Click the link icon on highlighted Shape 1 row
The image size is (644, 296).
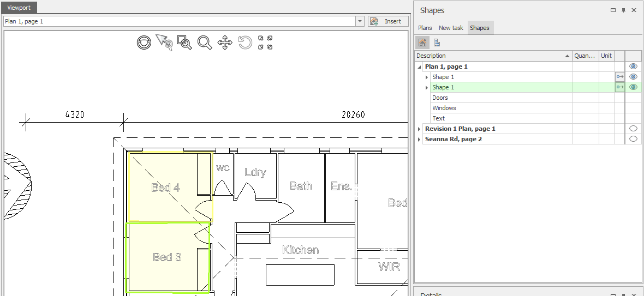point(620,87)
